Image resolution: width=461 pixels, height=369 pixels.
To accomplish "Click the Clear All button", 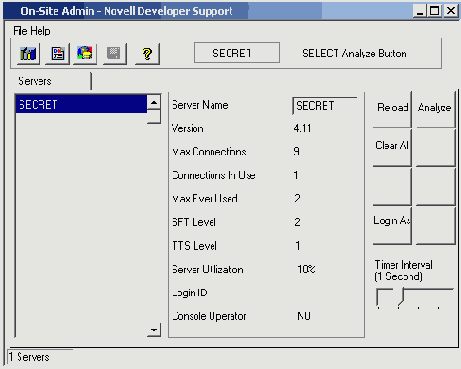I will pos(392,147).
